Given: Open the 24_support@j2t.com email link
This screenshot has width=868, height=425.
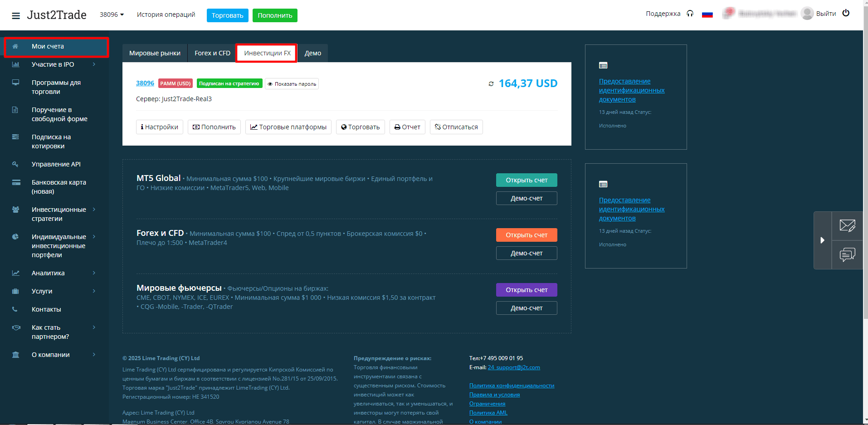Looking at the screenshot, I should 514,367.
